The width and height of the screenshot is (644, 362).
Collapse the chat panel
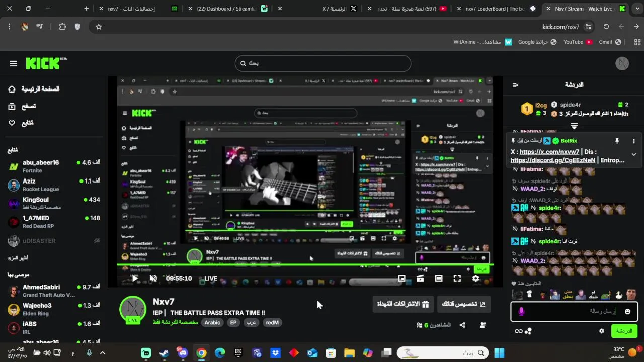[x=515, y=85]
